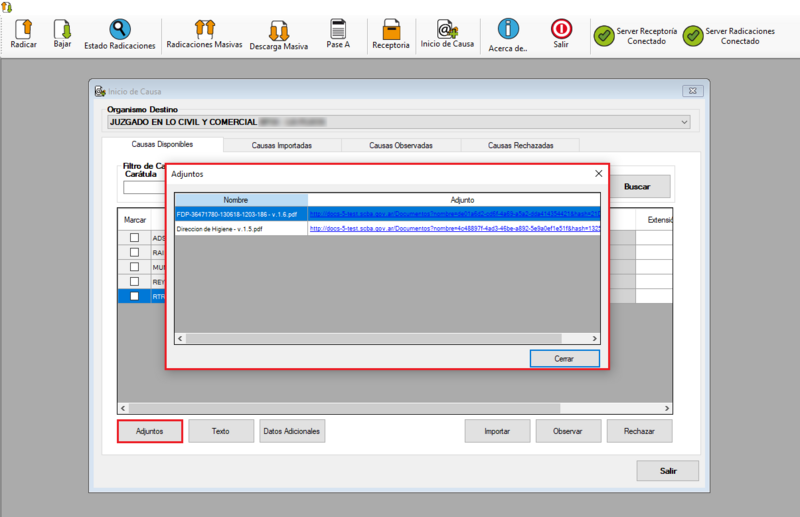Image resolution: width=800 pixels, height=517 pixels.
Task: Click the Carátula filter input field
Action: [x=144, y=187]
